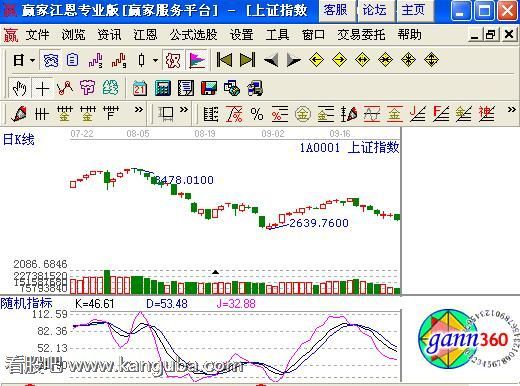The image size is (520, 386).
Task: Click the blue document list icon
Action: (x=72, y=60)
